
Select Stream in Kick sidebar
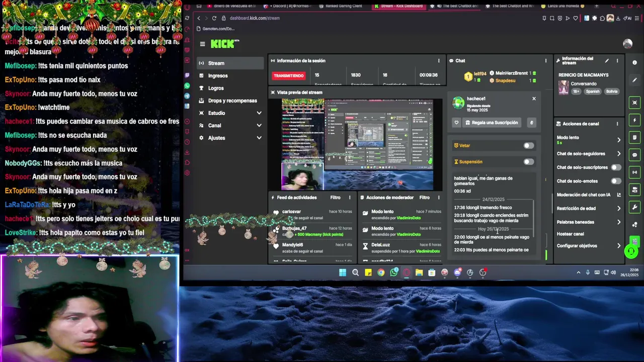(230, 63)
